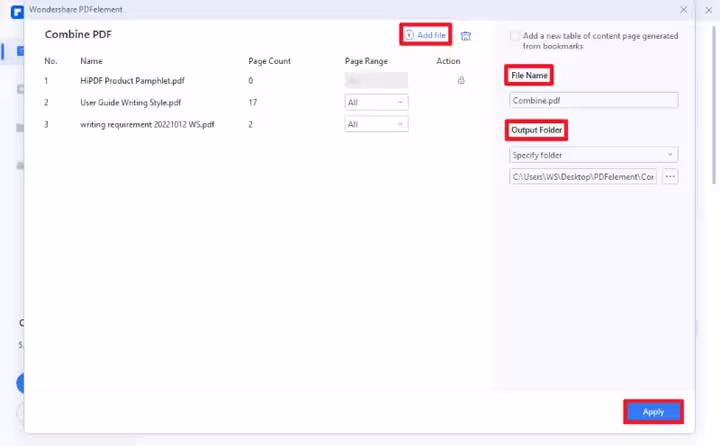
Task: Open Page Range dropdown for User Guide Writing Style.pdf
Action: click(376, 102)
